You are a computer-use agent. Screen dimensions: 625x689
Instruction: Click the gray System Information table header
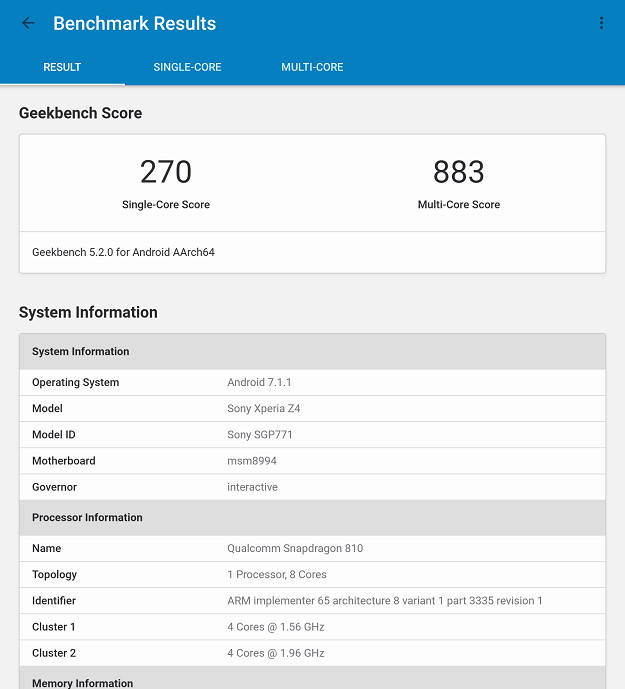[312, 352]
